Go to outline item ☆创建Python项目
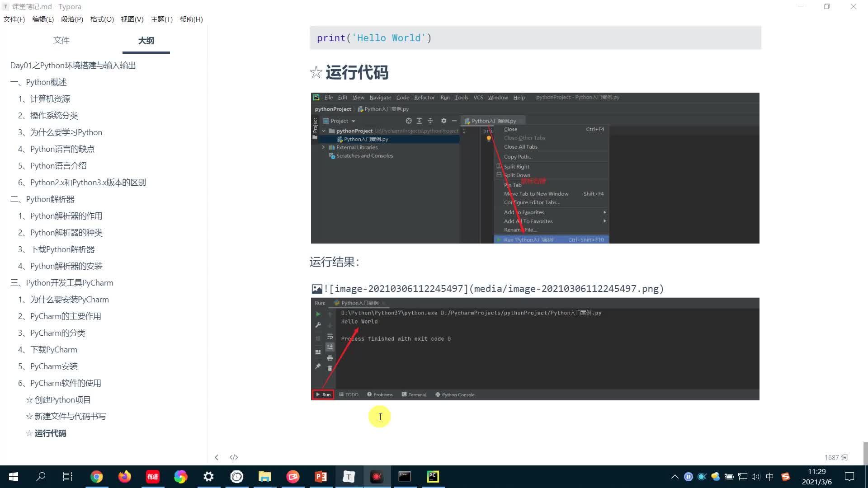This screenshot has height=488, width=868. (x=58, y=400)
